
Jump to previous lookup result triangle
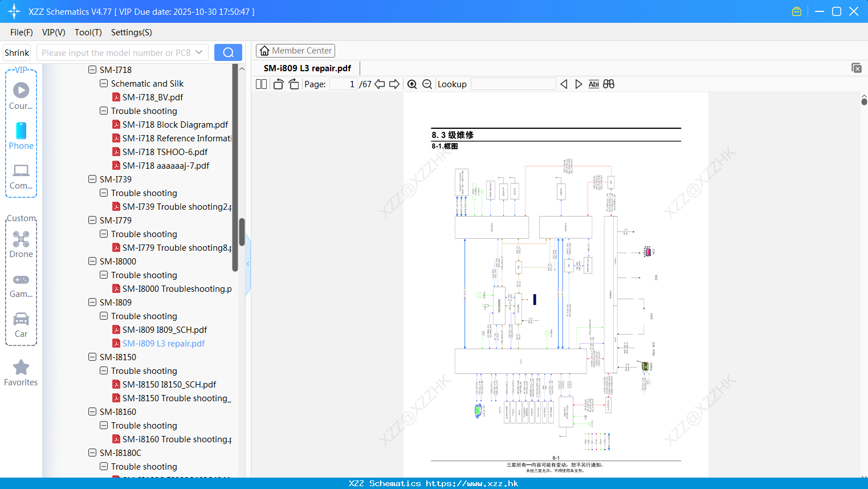click(564, 84)
